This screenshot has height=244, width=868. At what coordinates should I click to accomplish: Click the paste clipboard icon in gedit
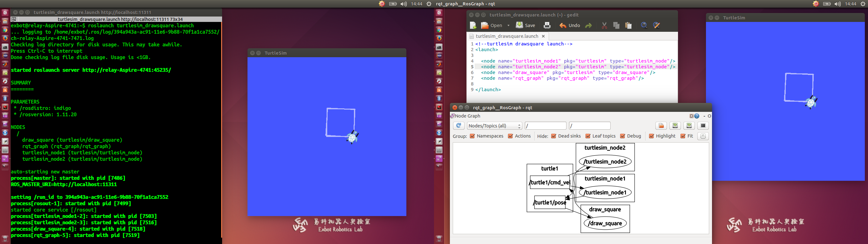click(x=628, y=26)
